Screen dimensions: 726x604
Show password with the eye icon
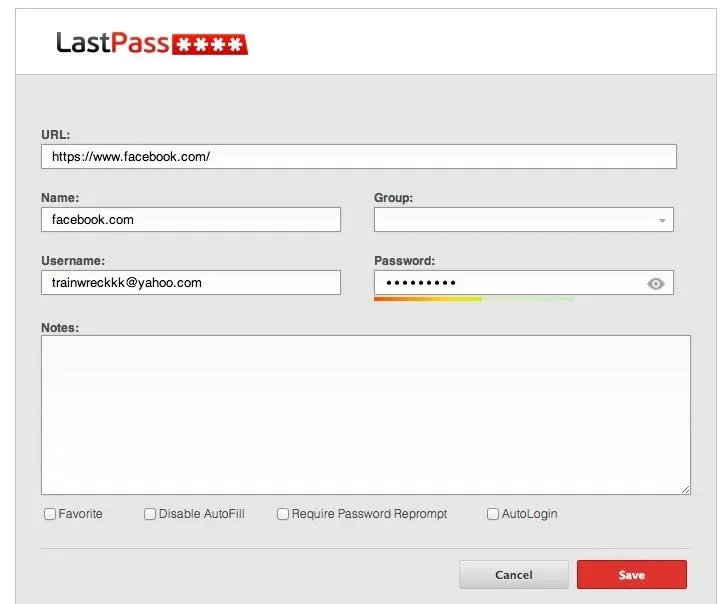655,284
